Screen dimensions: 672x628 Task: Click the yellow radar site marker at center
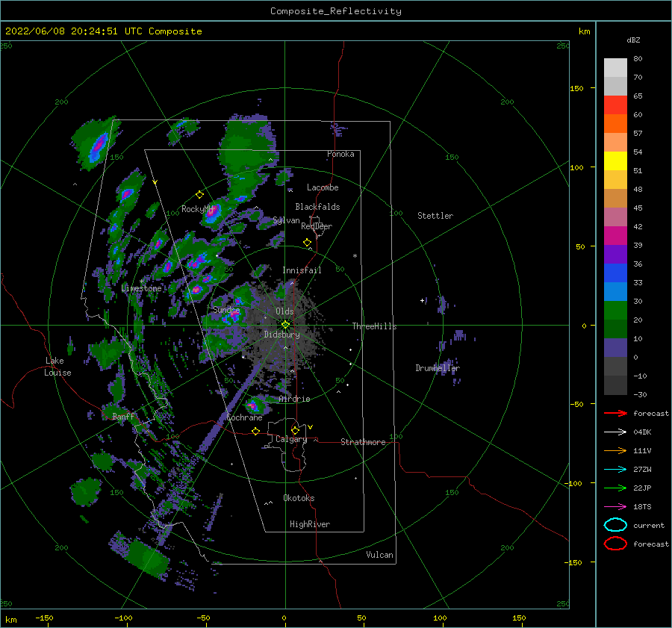coord(285,325)
